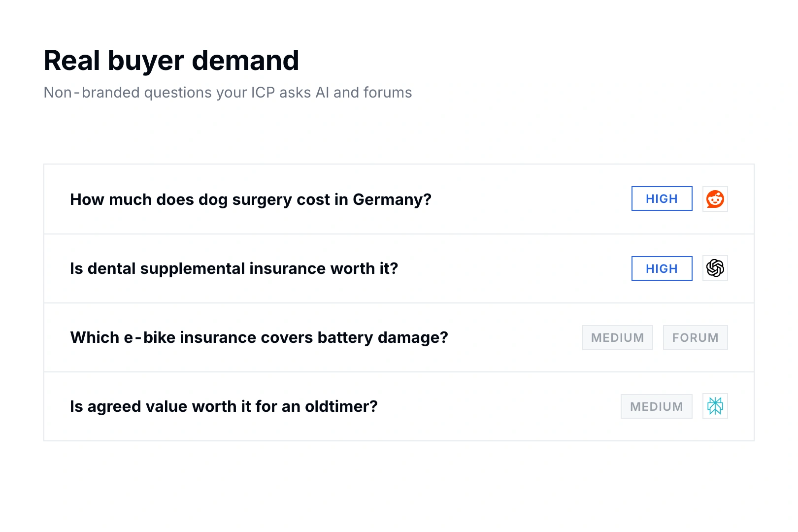This screenshot has height=532, width=798.
Task: Click the FORUM source badge
Action: [695, 337]
